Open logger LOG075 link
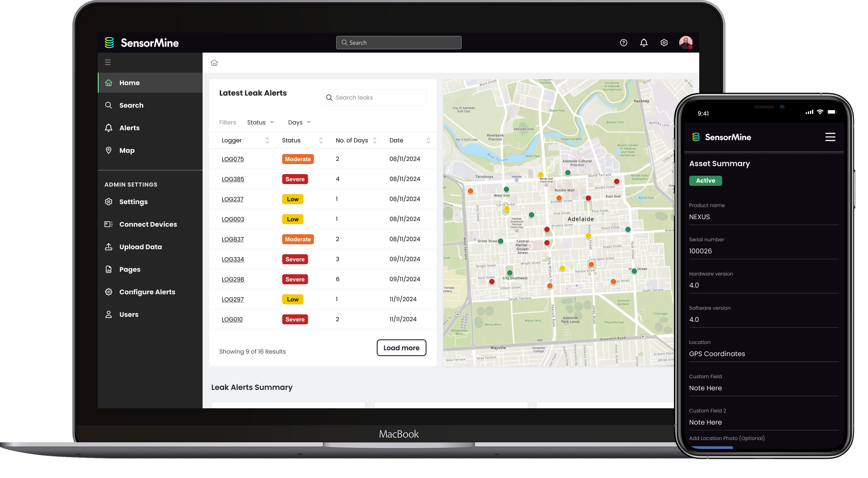The image size is (868, 478). click(233, 159)
